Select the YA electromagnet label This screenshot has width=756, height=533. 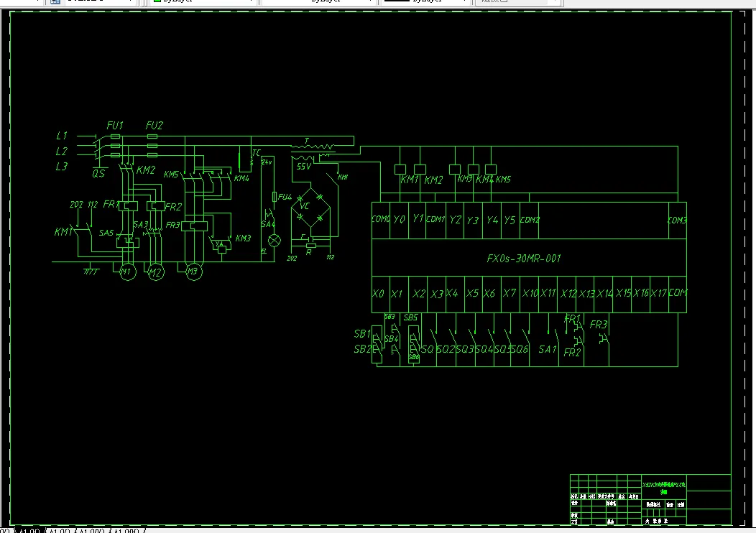[219, 244]
